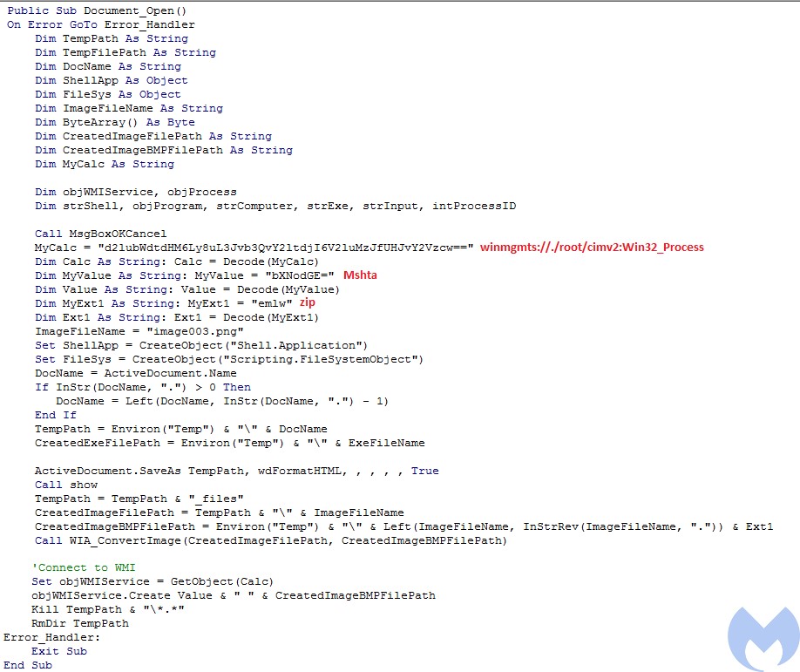Click the red "winmgmts://./root/cimv2:Win32_Process" annotation
Image resolution: width=800 pixels, height=672 pixels.
pyautogui.click(x=592, y=247)
